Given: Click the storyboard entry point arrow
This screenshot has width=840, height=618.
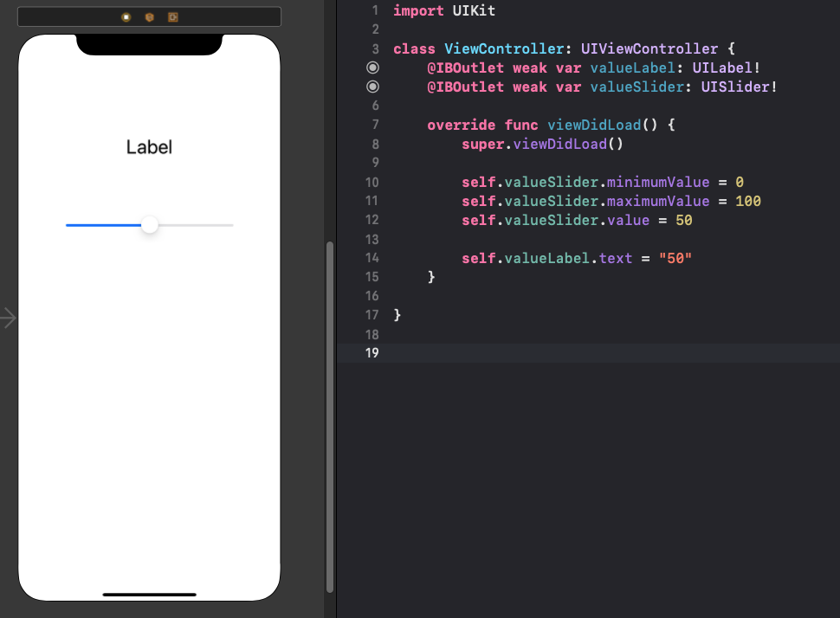Looking at the screenshot, I should coord(8,318).
